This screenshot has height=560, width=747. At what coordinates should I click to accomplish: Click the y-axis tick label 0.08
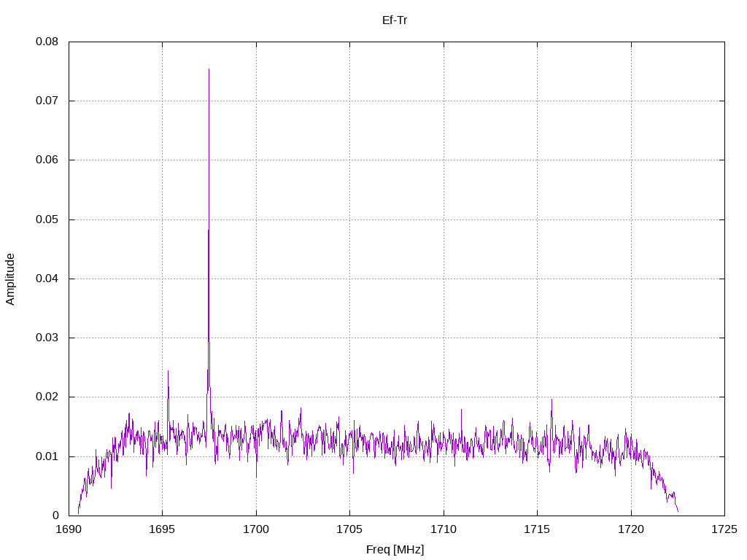[x=47, y=42]
